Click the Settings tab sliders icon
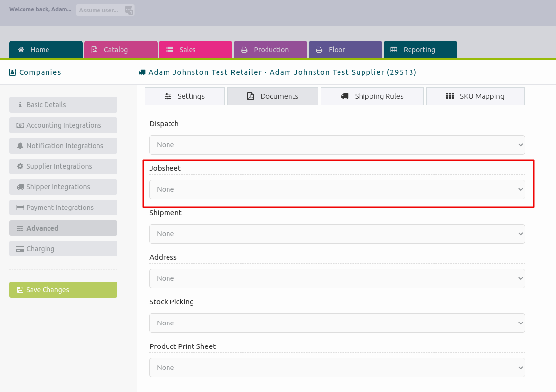556x392 pixels. [x=168, y=96]
